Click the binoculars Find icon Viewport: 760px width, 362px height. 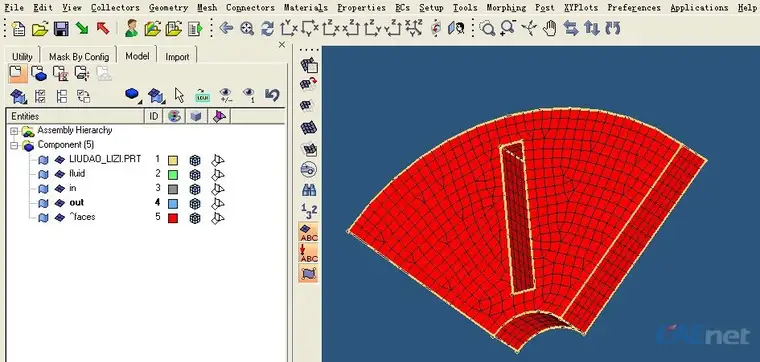click(309, 190)
